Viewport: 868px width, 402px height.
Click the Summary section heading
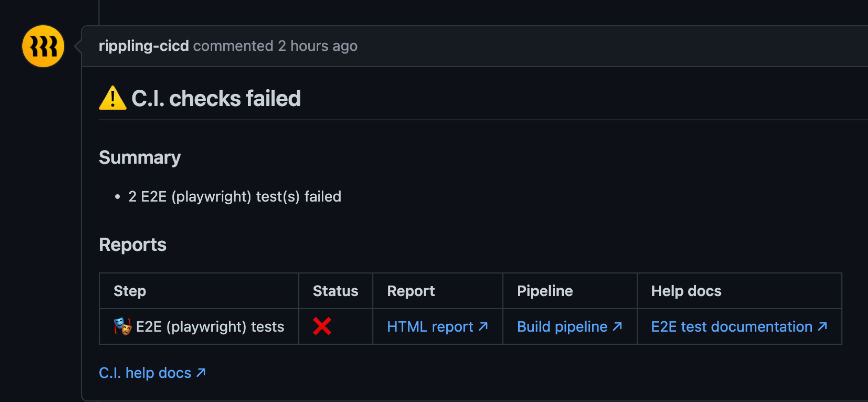coord(140,158)
